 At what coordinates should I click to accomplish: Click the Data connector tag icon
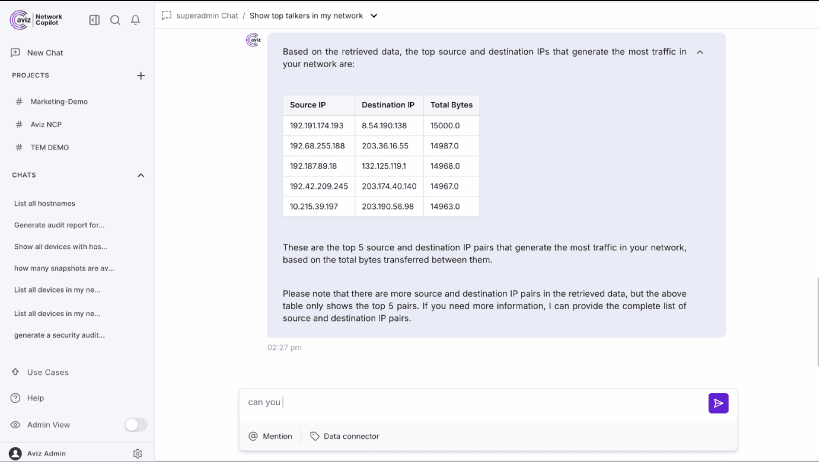pyautogui.click(x=314, y=436)
